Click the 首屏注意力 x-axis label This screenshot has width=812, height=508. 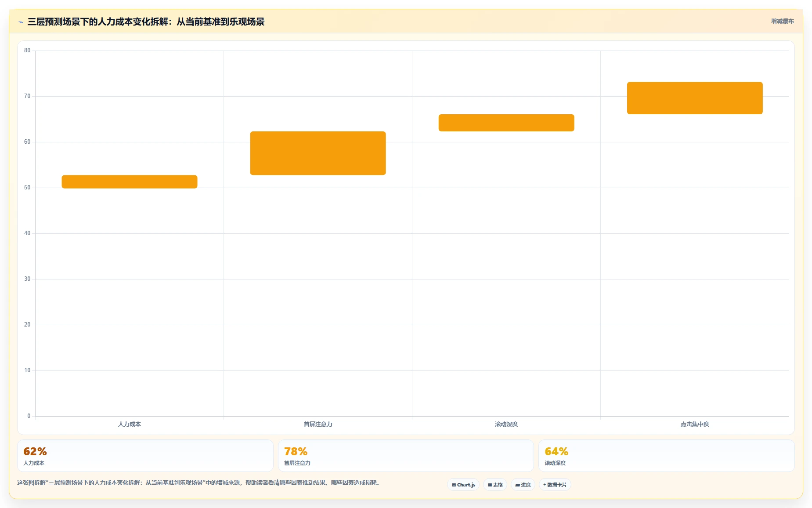pos(318,424)
